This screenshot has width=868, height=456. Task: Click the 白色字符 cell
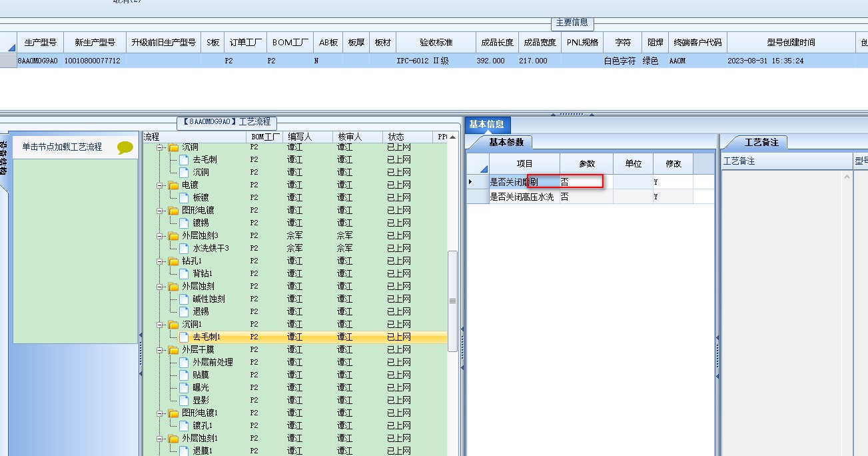tap(622, 61)
